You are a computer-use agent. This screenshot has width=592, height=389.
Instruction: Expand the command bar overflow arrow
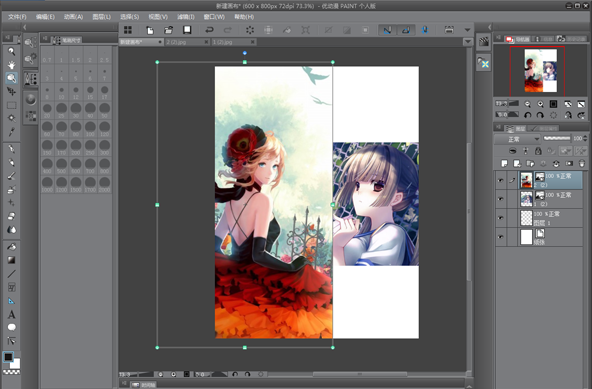(467, 30)
